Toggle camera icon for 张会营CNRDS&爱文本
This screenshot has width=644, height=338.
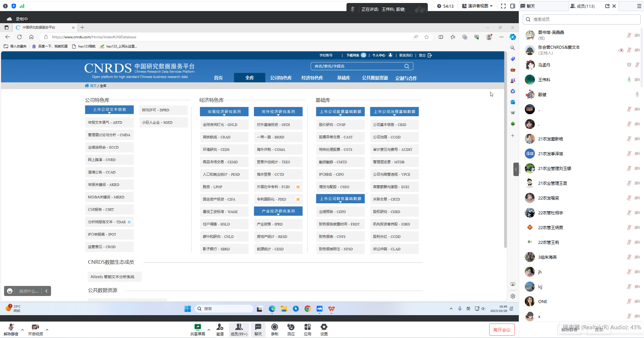637,50
